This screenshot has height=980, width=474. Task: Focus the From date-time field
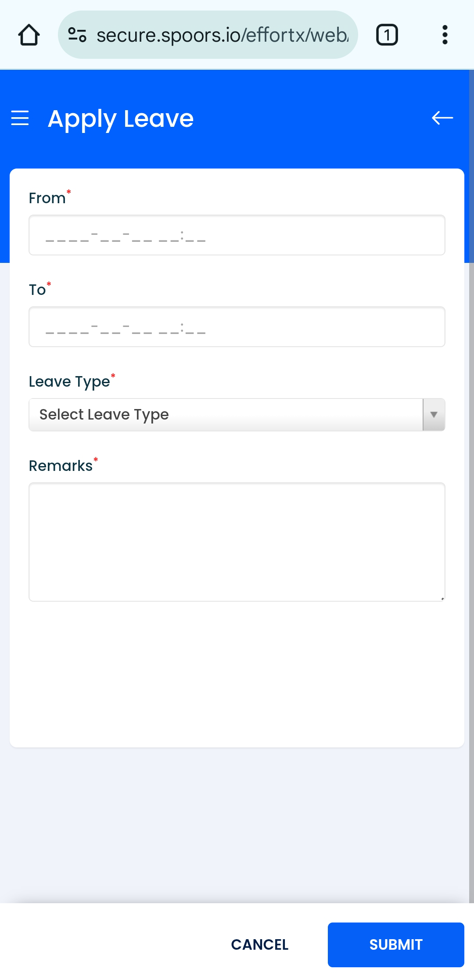(x=237, y=235)
